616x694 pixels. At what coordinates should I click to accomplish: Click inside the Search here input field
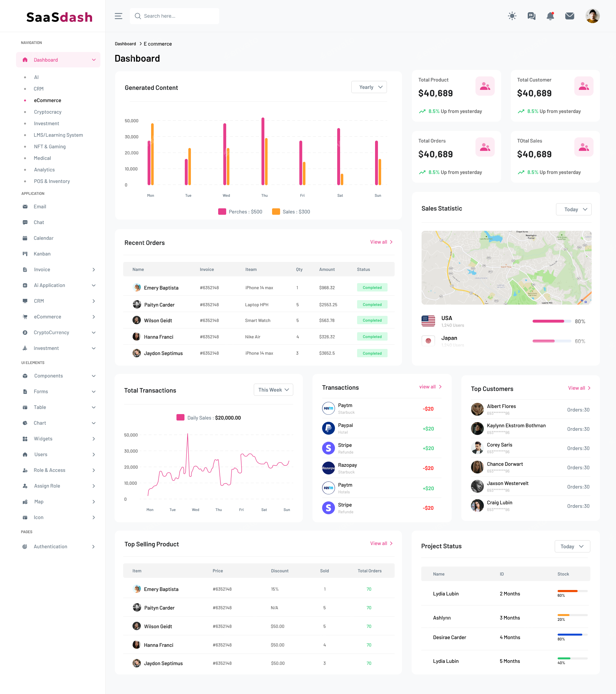pos(174,16)
